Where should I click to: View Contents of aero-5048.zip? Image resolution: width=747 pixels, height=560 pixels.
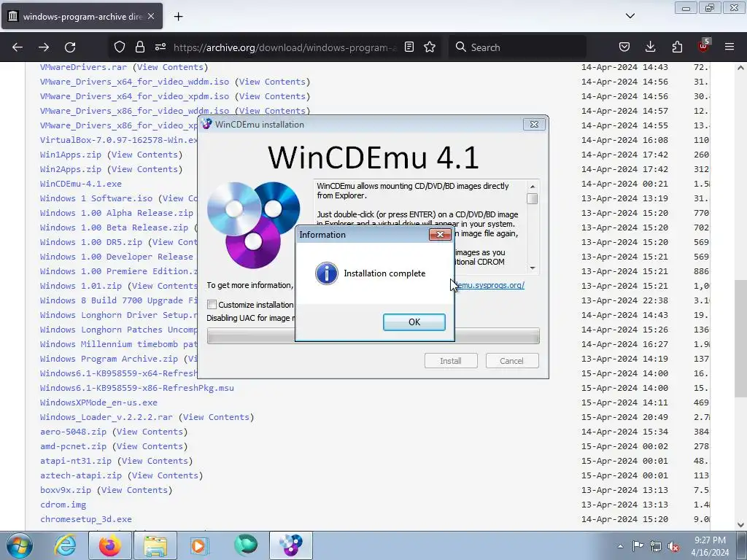[x=150, y=432]
